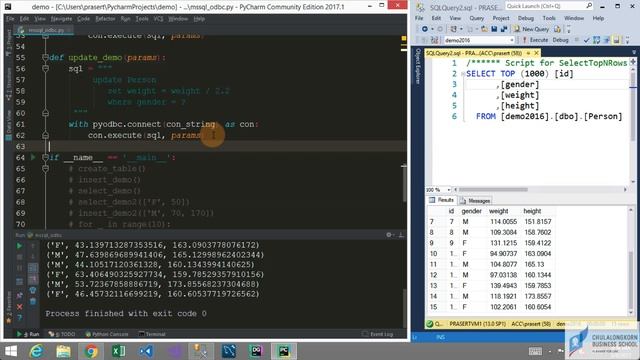Click the SSMS Save icon
The image size is (640, 360).
click(494, 29)
